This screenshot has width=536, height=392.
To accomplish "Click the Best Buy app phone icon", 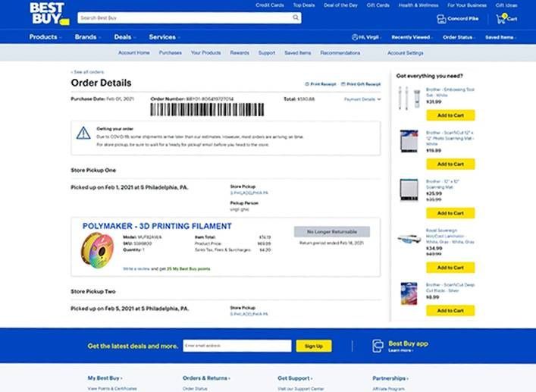I will coord(378,347).
